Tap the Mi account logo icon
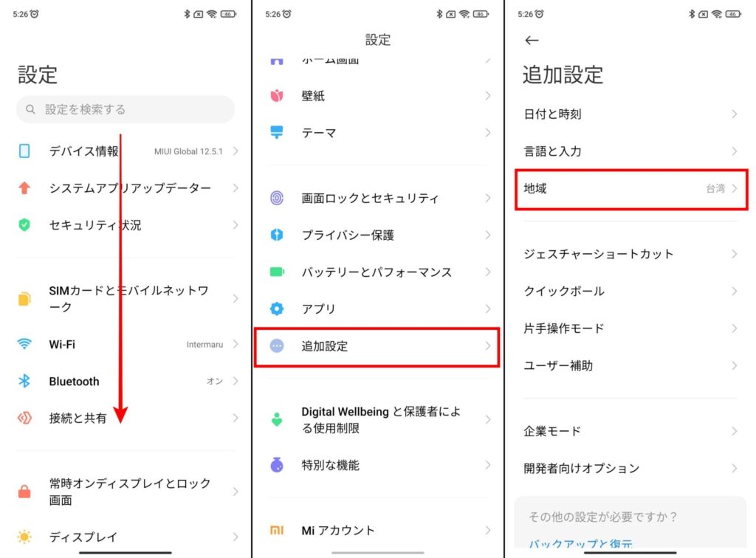The width and height of the screenshot is (756, 558). coord(277,530)
